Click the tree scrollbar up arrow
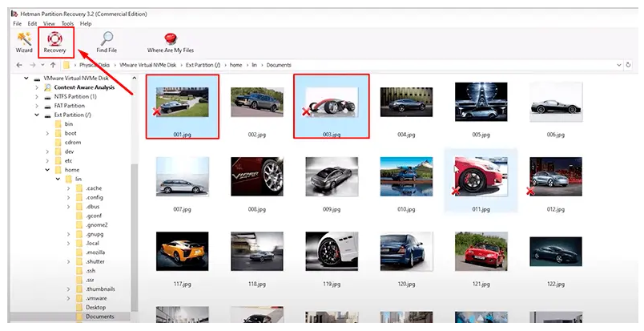The image size is (644, 331). pos(135,78)
